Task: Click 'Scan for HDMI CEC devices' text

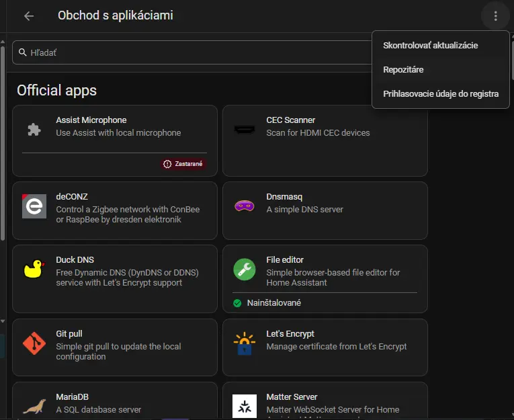Action: (318, 133)
